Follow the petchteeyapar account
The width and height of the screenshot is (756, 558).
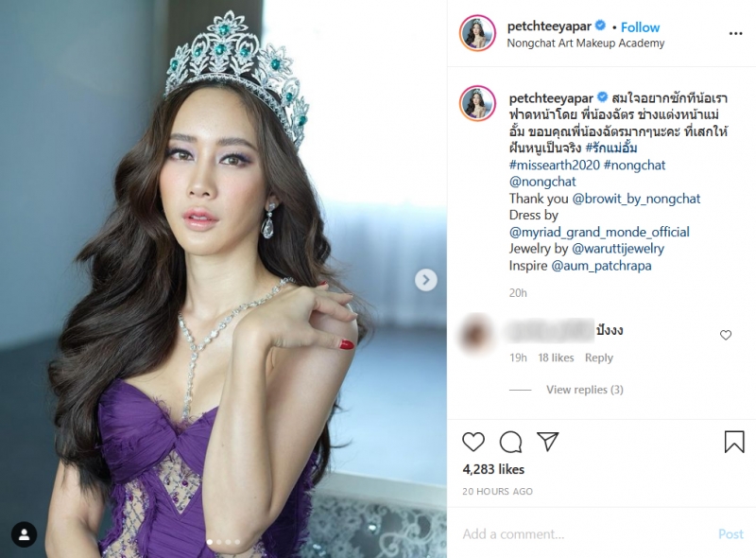tap(640, 27)
